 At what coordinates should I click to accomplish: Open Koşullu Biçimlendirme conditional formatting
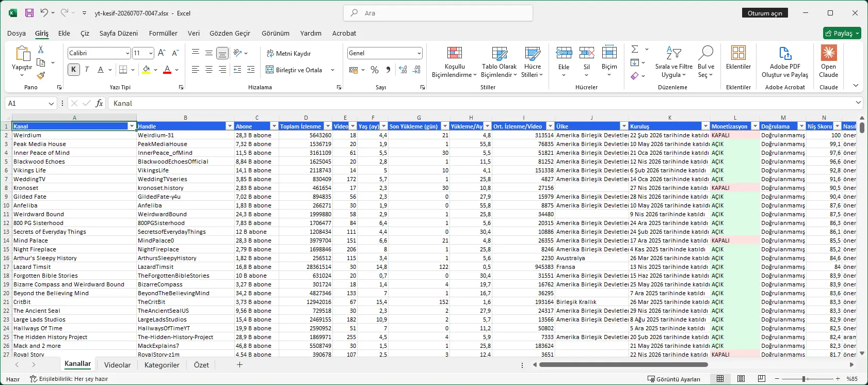tap(455, 62)
